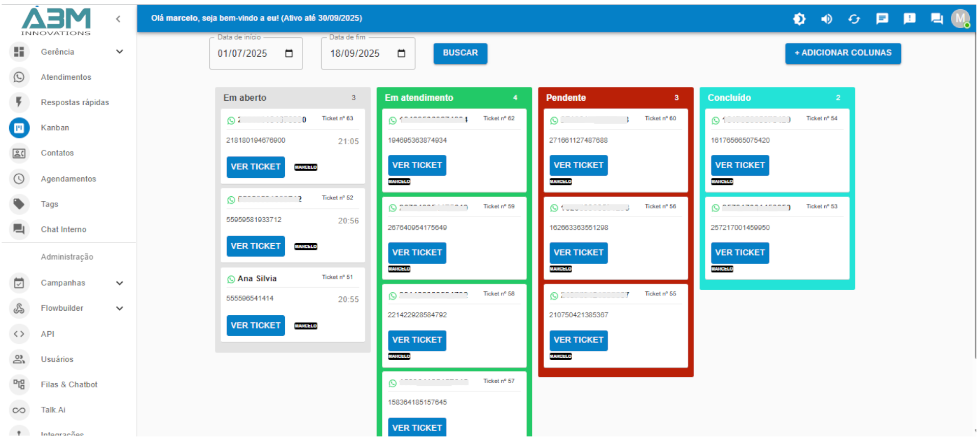This screenshot has height=442, width=980.
Task: Open the Tags section icon
Action: click(x=19, y=204)
